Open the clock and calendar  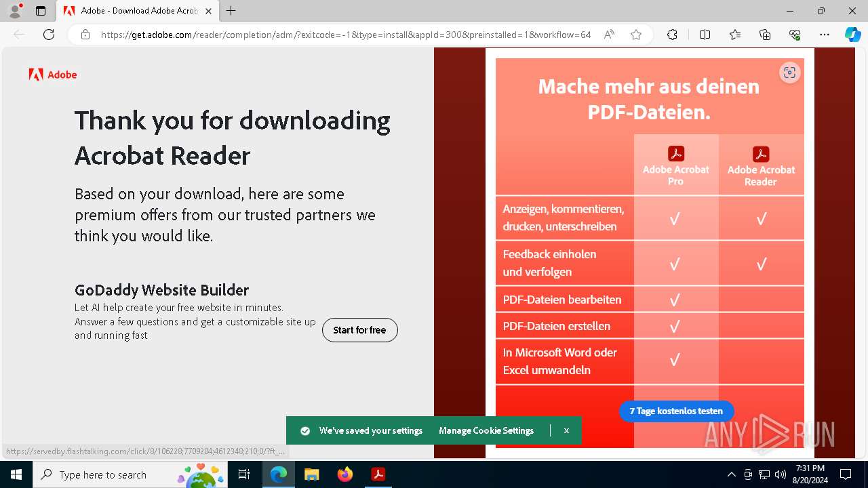pos(810,474)
